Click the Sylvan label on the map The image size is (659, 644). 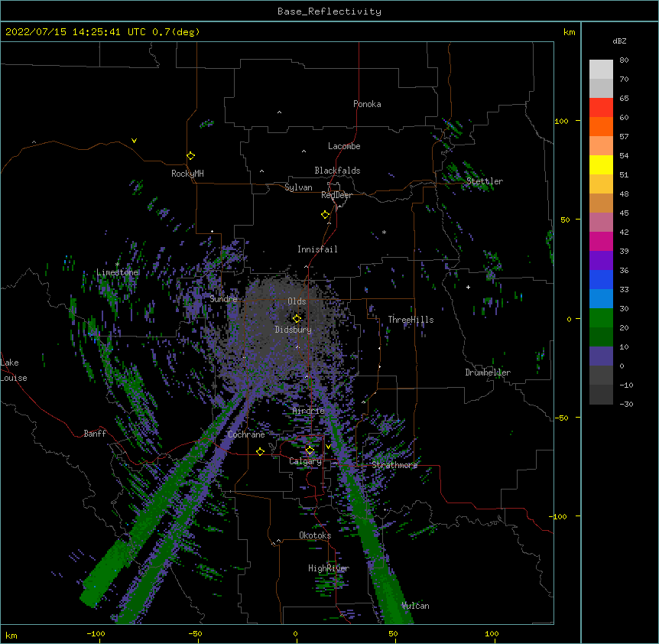pyautogui.click(x=298, y=187)
